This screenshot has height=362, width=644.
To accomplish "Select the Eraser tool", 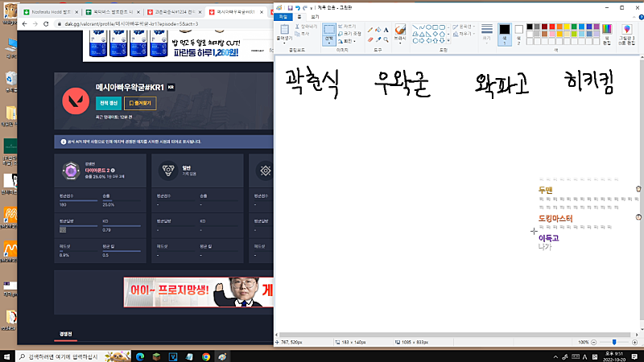I will point(369,38).
